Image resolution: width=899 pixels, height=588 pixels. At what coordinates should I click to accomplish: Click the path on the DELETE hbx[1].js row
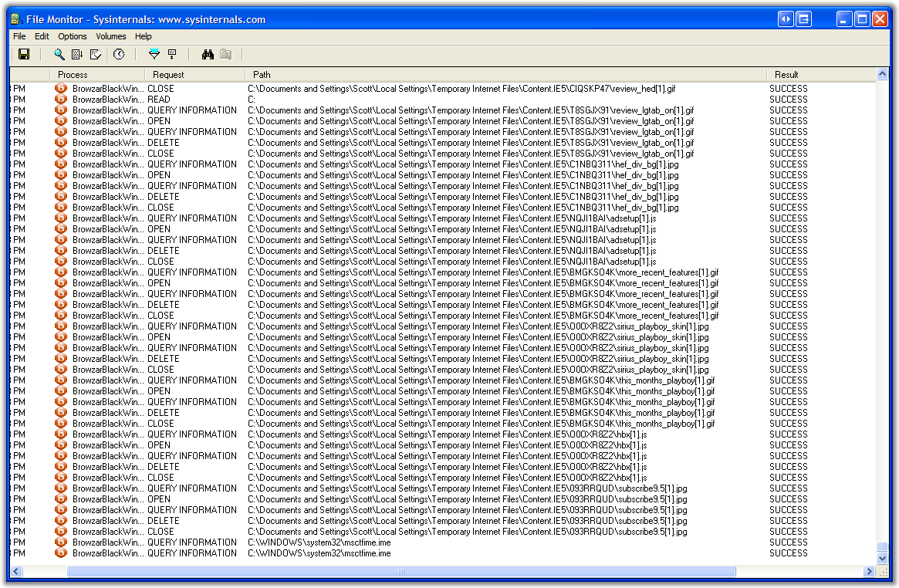[448, 467]
